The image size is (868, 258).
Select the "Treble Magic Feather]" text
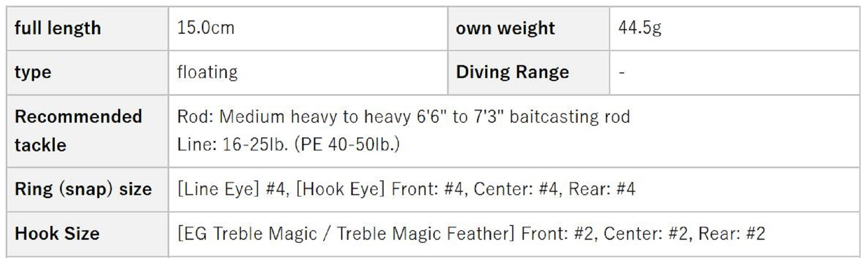(x=425, y=234)
